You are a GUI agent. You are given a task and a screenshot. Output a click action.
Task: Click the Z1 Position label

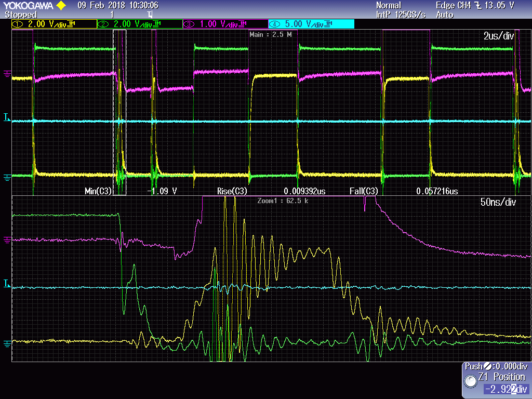[x=502, y=377]
